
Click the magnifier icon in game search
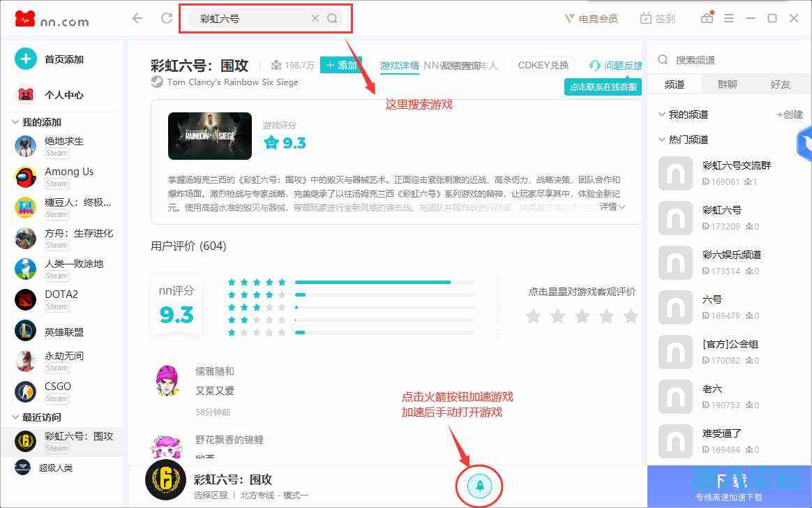(x=332, y=19)
